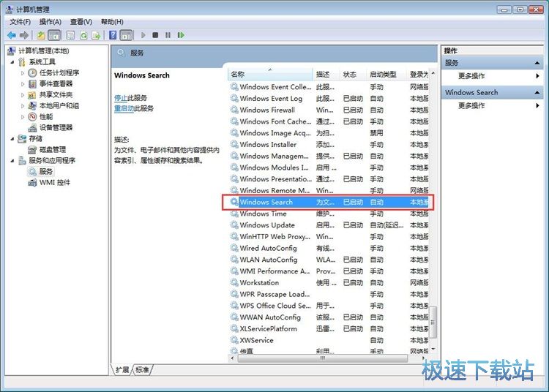This screenshot has width=549, height=392.
Task: Click the scroll-up arrow of services list
Action: (x=433, y=73)
